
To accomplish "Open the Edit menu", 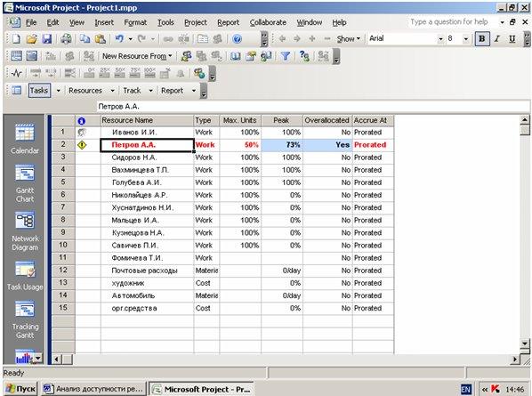I will [52, 22].
